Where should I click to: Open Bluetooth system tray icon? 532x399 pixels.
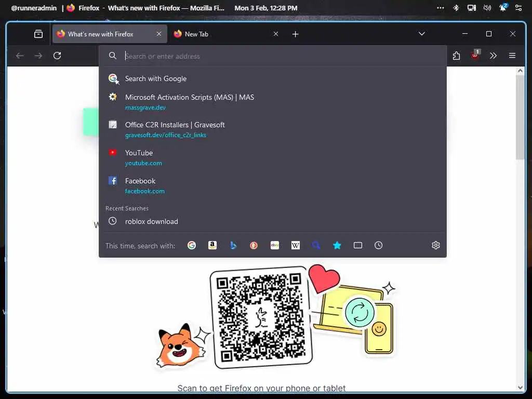pyautogui.click(x=456, y=8)
